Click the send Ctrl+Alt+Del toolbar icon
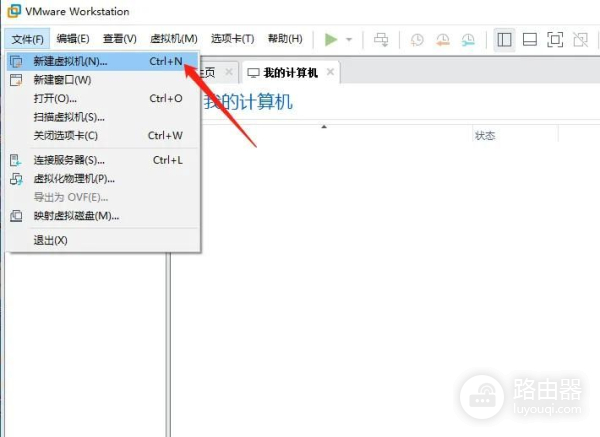Screen dimensions: 600x437 [381, 39]
